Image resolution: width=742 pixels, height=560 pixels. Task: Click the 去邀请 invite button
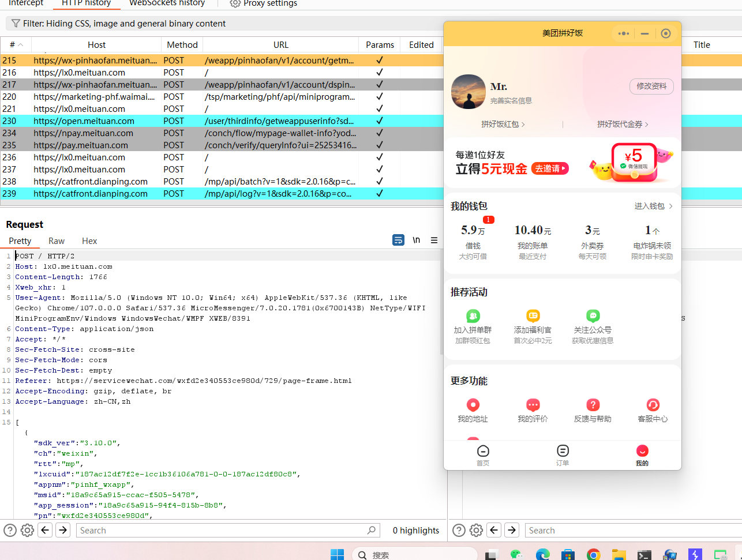(550, 168)
